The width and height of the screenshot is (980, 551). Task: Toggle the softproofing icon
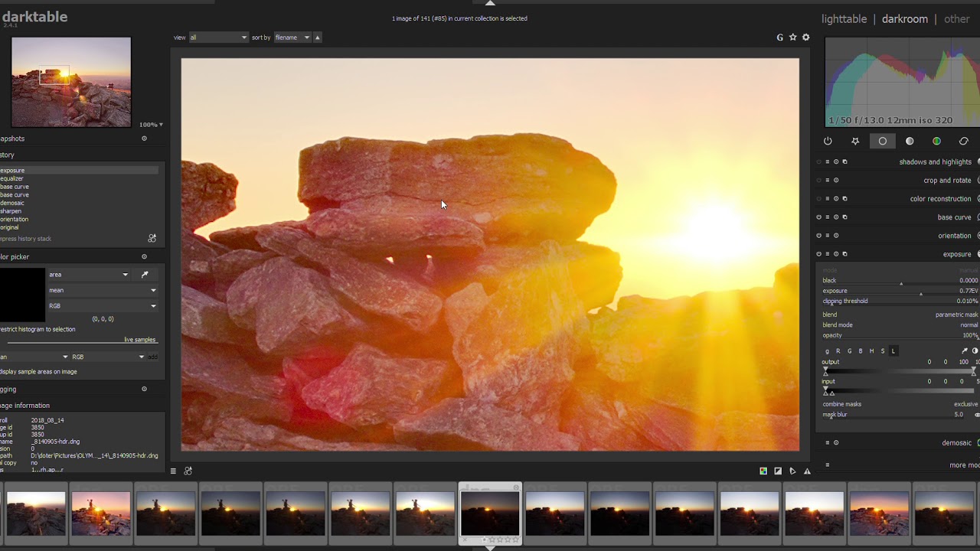pos(792,471)
